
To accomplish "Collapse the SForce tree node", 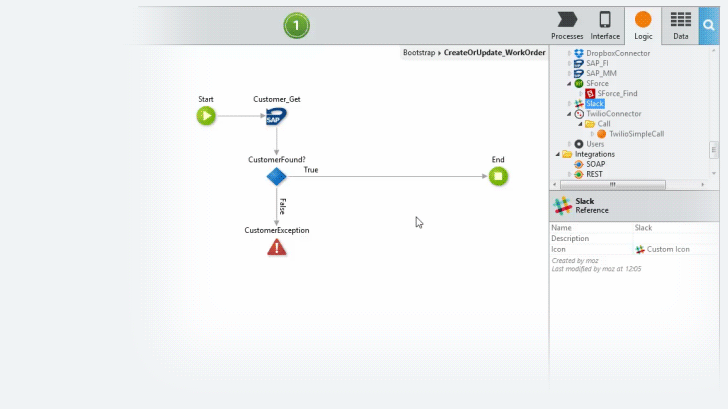I will [569, 84].
